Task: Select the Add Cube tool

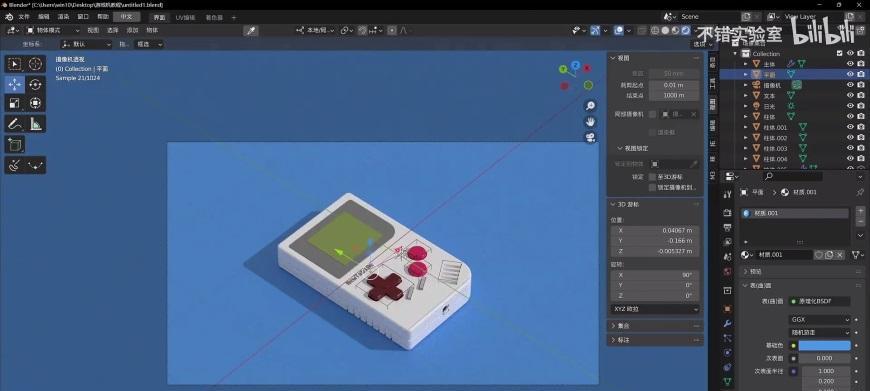Action: 15,145
